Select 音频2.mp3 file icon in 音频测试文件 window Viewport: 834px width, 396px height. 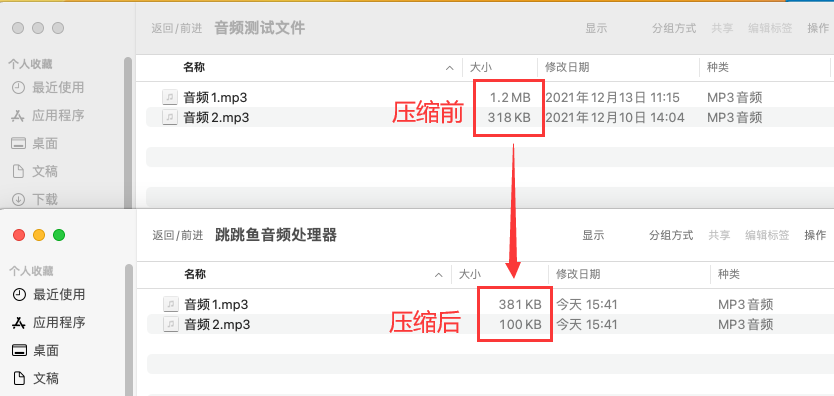coord(170,117)
